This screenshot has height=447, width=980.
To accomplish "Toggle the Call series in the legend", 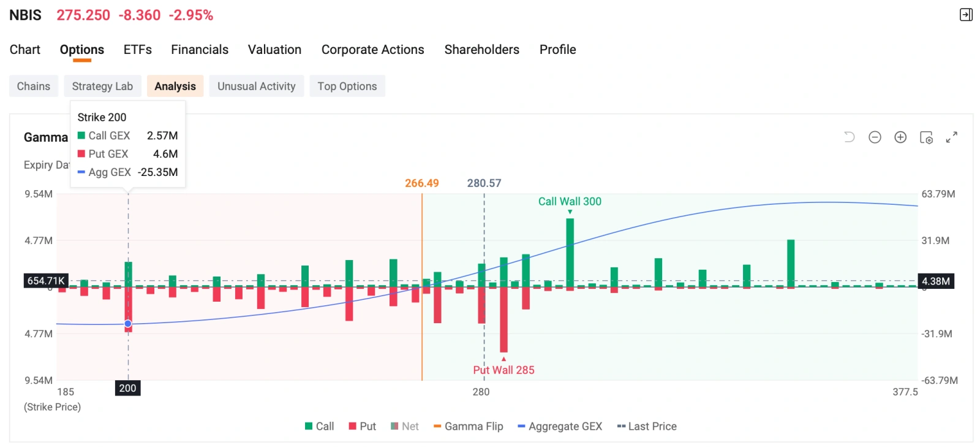I will coord(320,426).
